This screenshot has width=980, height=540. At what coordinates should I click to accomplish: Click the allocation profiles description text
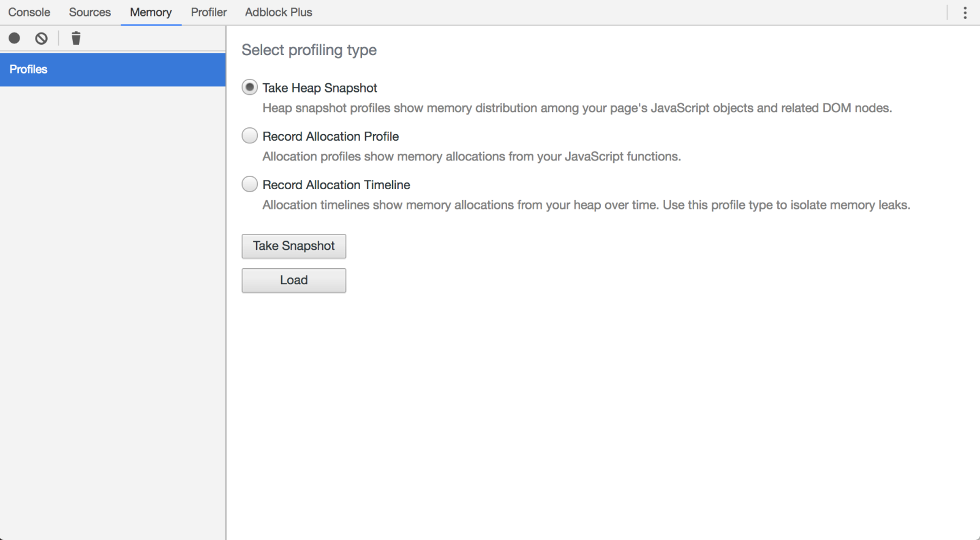click(472, 157)
